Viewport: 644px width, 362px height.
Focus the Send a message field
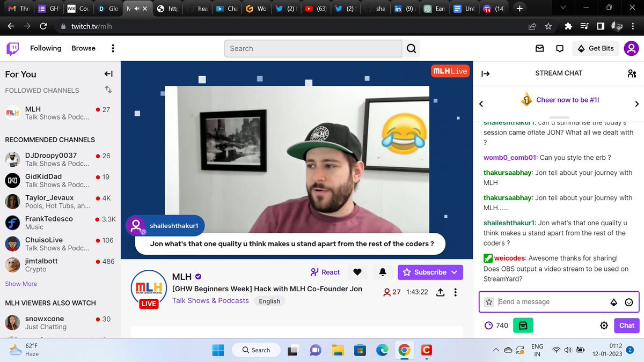tap(559, 302)
